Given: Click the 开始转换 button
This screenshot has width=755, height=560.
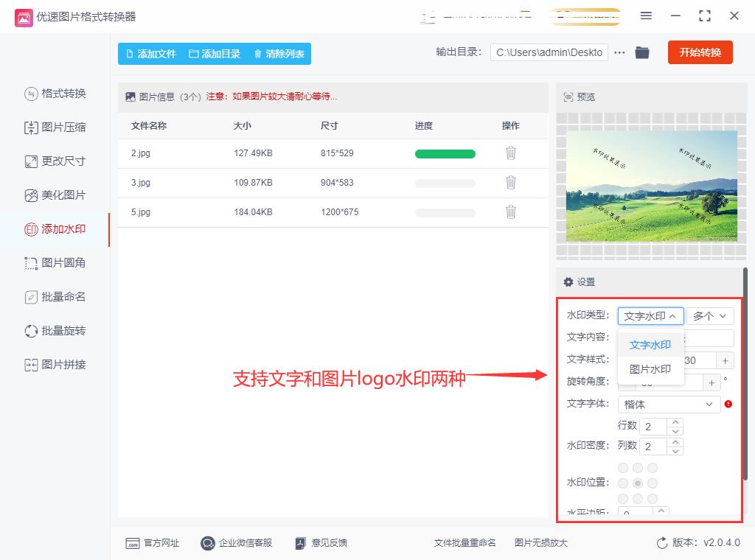Looking at the screenshot, I should 700,52.
